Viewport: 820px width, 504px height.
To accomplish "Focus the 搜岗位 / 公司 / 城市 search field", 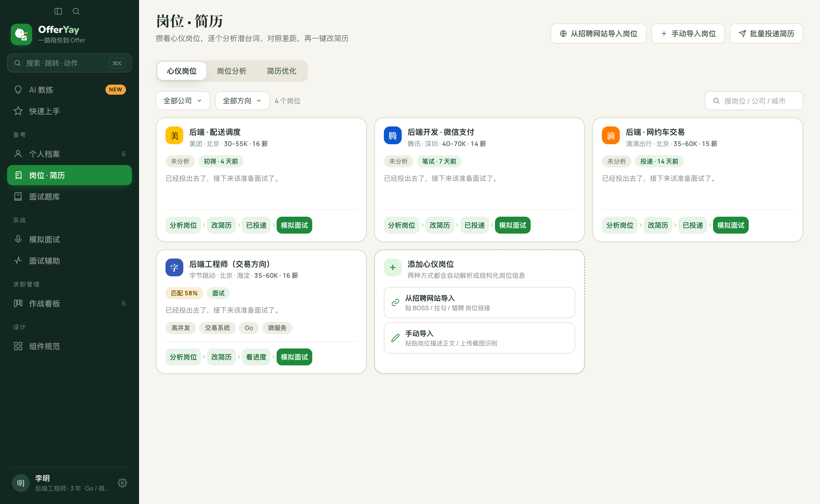I will (x=754, y=101).
